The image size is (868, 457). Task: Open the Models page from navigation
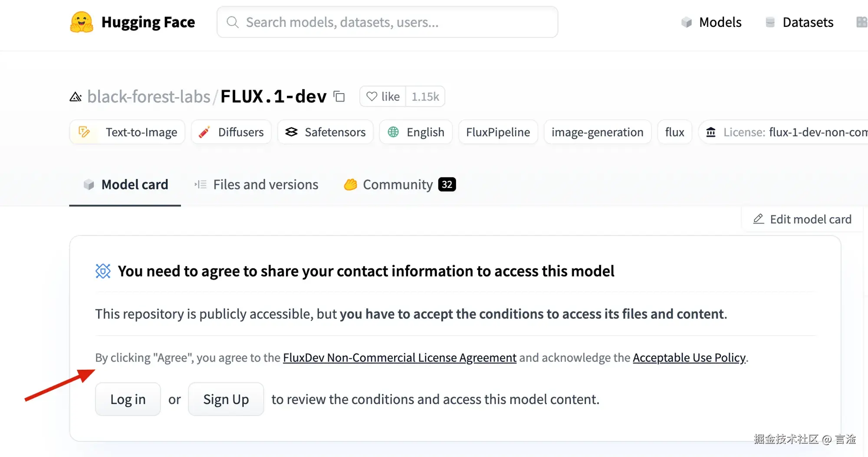coord(712,22)
